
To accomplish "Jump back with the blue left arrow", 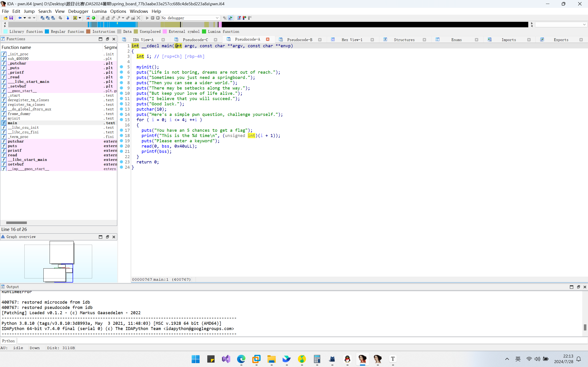I will tap(20, 18).
